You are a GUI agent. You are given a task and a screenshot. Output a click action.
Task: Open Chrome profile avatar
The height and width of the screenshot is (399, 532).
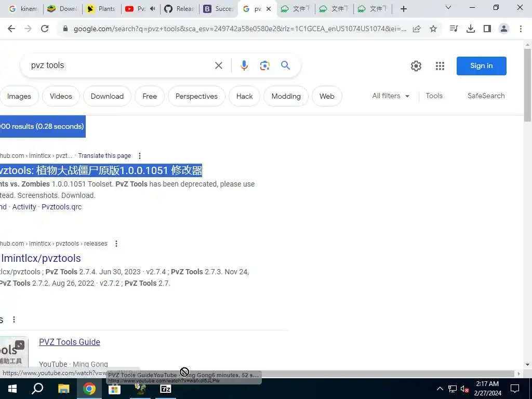click(504, 29)
